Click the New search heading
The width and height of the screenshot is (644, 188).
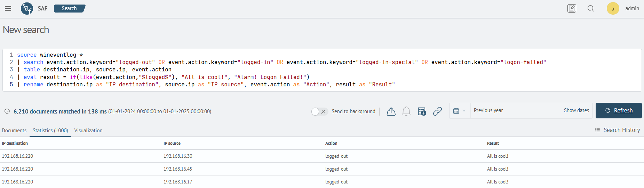pyautogui.click(x=26, y=30)
